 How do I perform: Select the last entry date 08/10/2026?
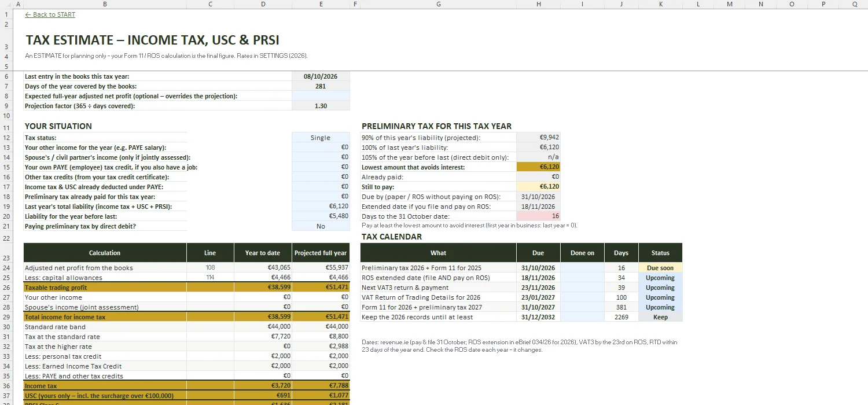click(x=321, y=76)
